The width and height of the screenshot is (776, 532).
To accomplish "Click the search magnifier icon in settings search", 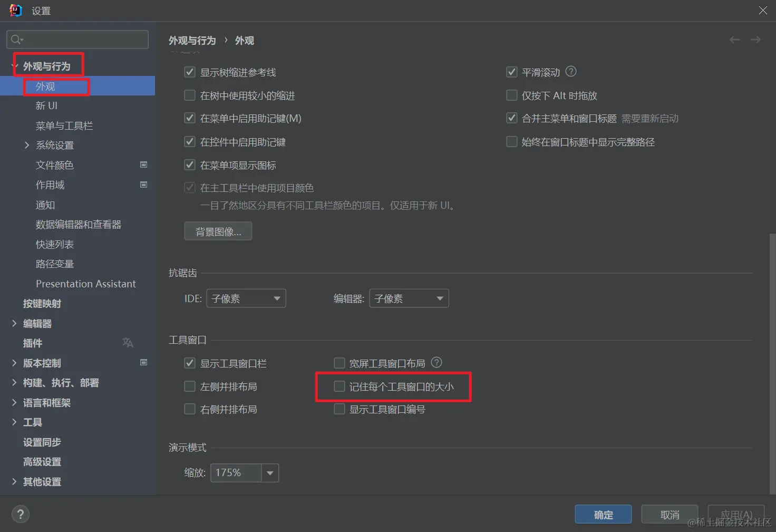I will (x=17, y=40).
